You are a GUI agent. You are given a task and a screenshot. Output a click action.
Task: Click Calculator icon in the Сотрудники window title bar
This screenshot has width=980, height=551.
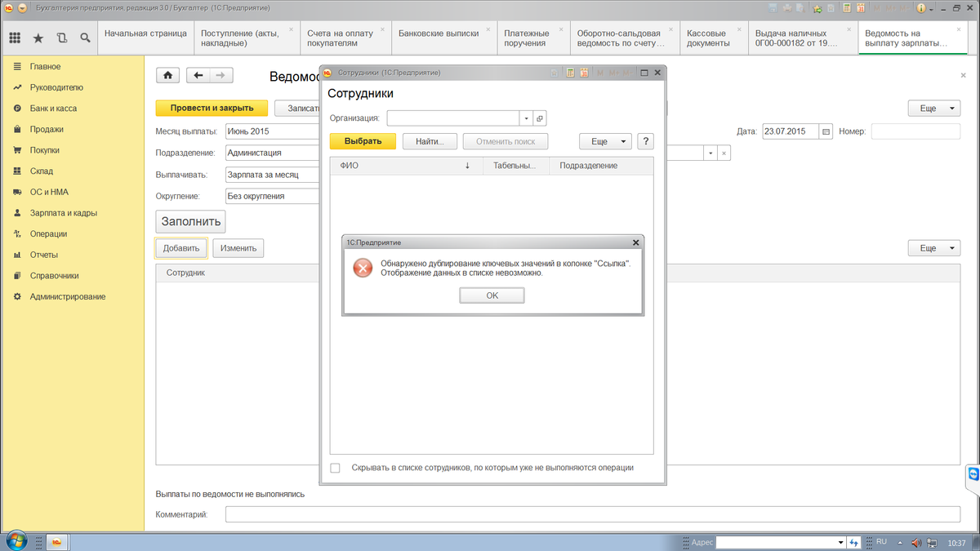tap(570, 73)
